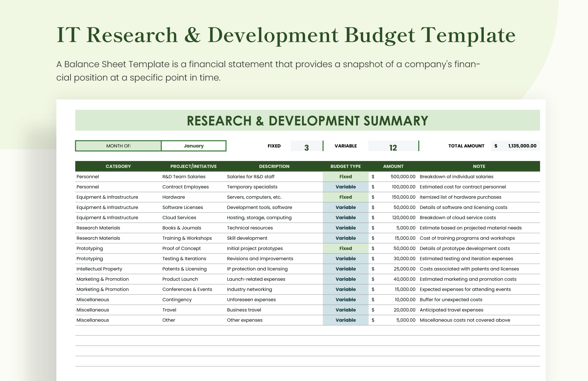Select the Intellectual Property category cell
The image size is (588, 381).
[x=99, y=269]
